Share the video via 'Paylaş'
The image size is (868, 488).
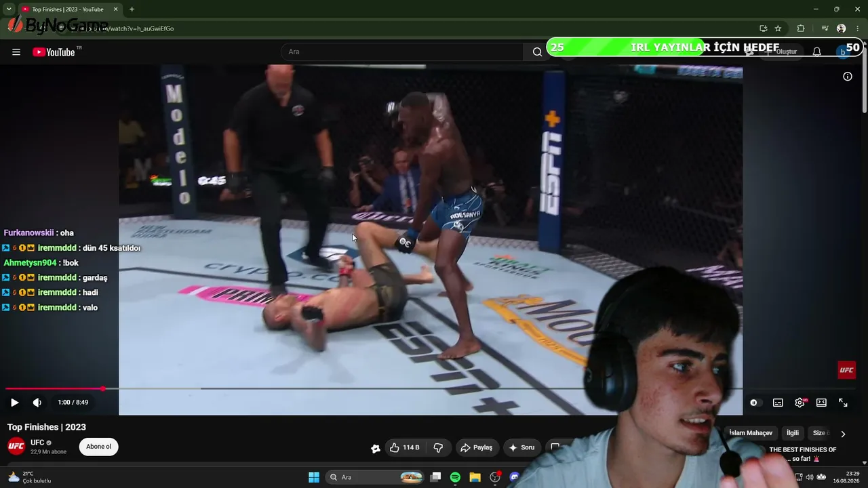[x=476, y=447]
